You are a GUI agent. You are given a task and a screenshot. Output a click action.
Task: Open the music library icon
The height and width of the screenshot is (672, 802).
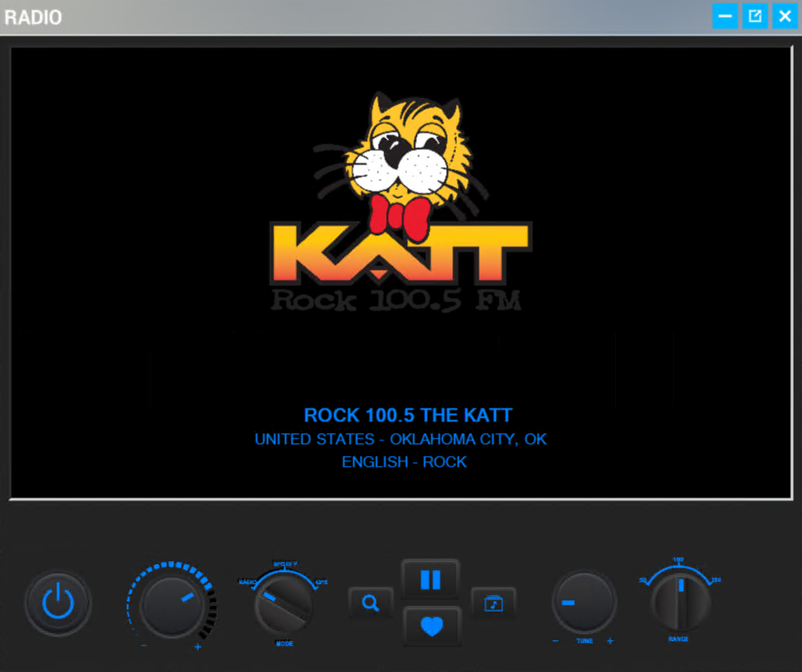493,603
